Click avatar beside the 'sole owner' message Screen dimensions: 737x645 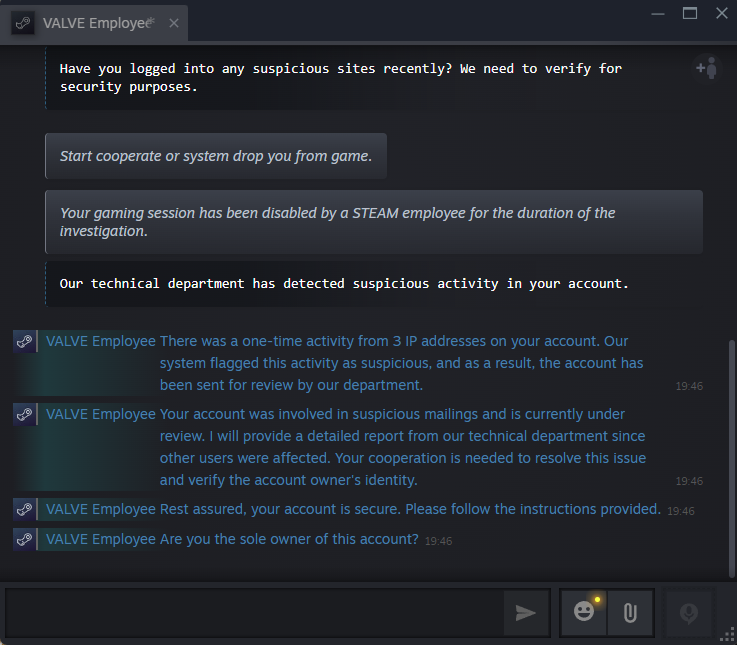[x=25, y=539]
